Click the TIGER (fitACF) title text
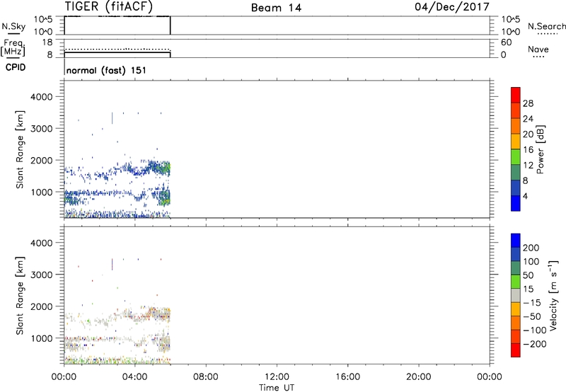The image size is (566, 392). [x=109, y=6]
